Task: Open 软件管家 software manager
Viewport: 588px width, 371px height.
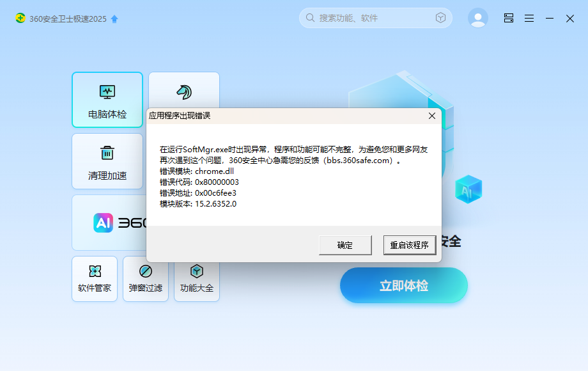Action: point(95,279)
